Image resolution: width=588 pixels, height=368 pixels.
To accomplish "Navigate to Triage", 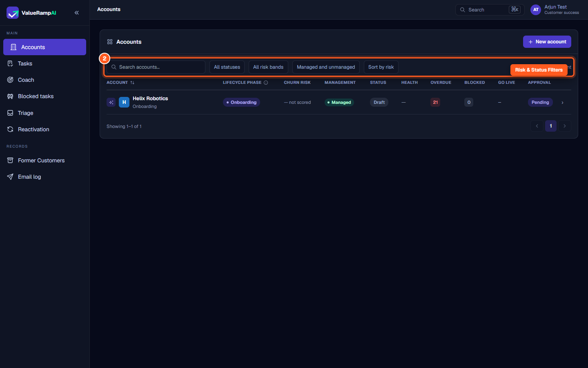I will tap(45, 113).
